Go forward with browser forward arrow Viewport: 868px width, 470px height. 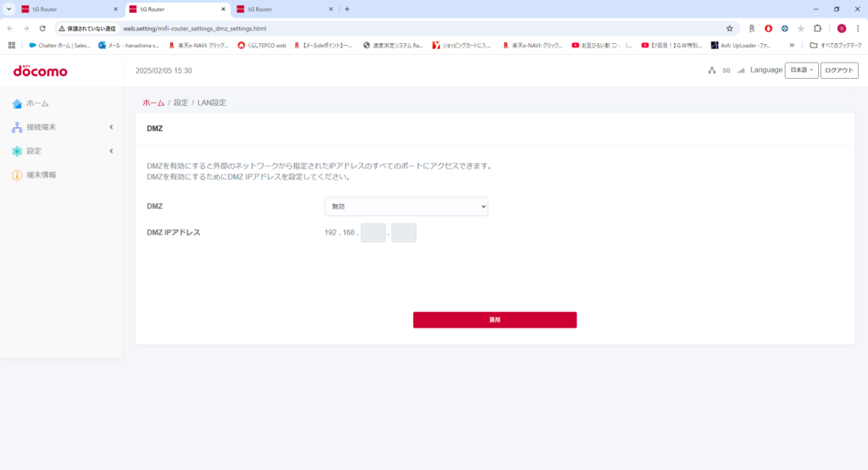26,28
